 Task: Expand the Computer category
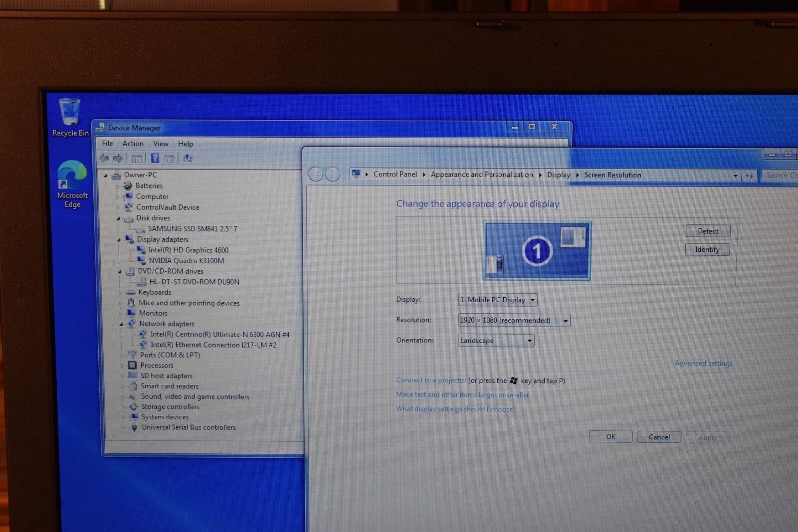click(x=118, y=197)
